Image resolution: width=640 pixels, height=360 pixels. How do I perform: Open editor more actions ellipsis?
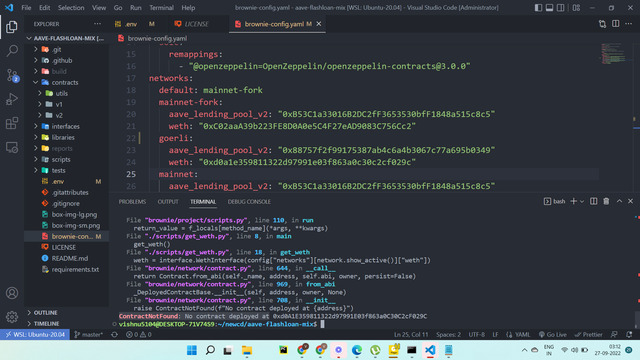pyautogui.click(x=629, y=24)
